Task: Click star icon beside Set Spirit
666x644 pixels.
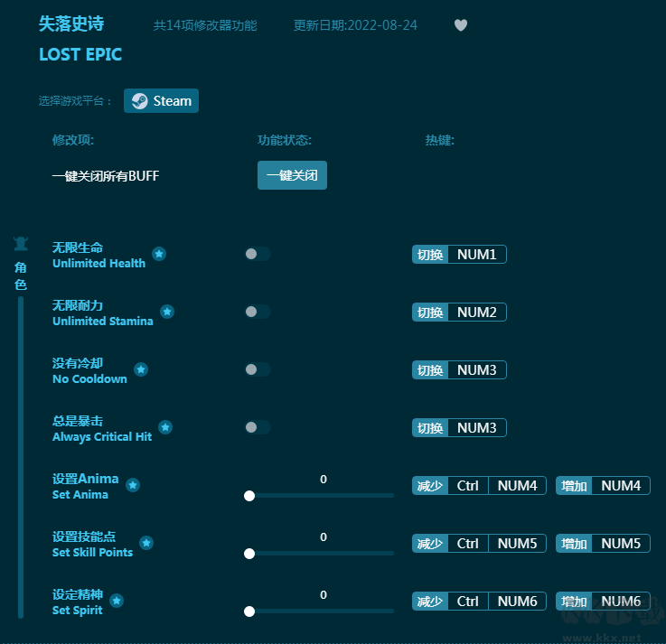Action: pyautogui.click(x=117, y=601)
